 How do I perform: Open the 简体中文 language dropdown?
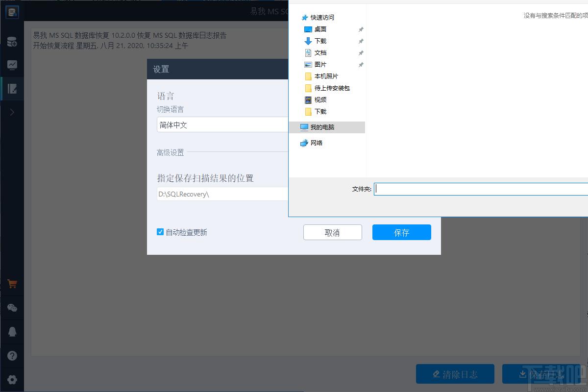222,124
